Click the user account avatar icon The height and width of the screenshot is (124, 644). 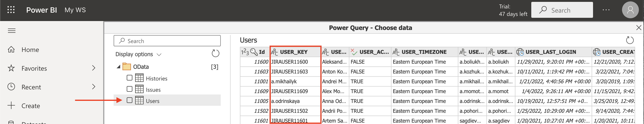pos(630,10)
